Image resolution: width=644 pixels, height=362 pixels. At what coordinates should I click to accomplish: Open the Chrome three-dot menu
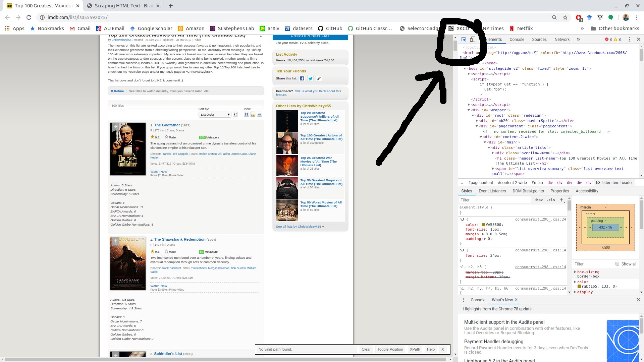[637, 17]
